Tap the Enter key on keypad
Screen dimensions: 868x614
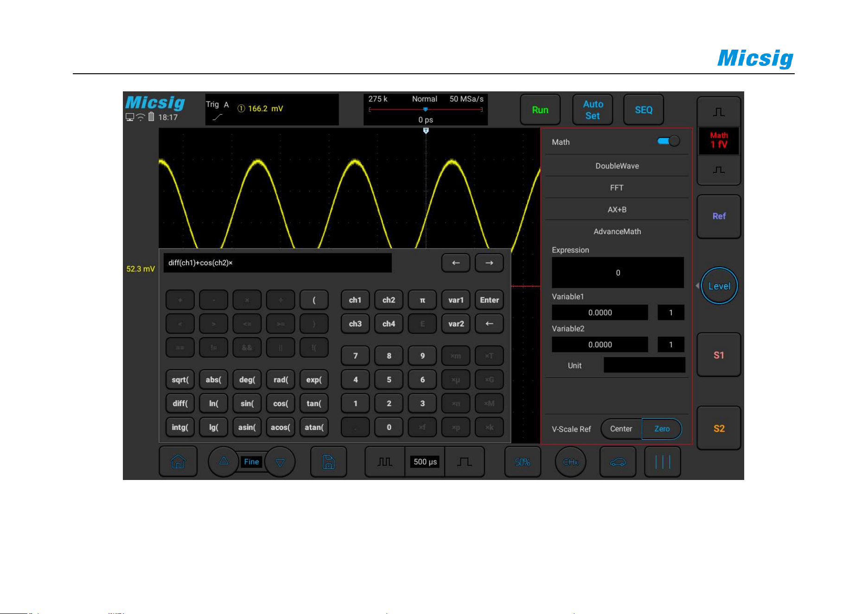(489, 300)
